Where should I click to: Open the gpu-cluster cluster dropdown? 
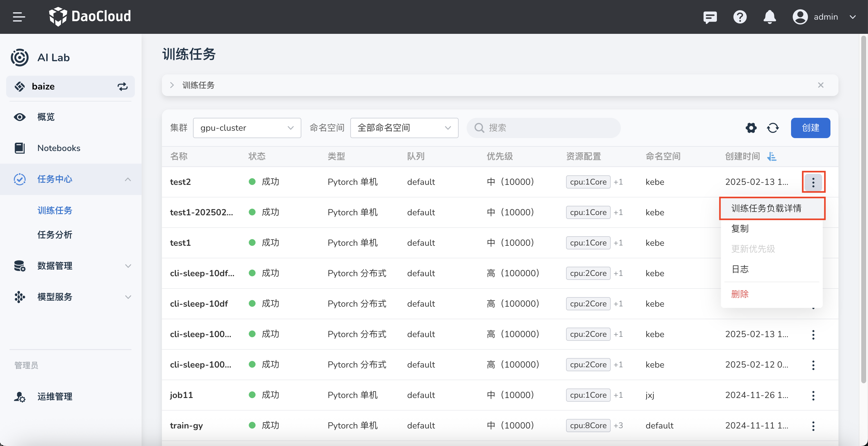247,128
